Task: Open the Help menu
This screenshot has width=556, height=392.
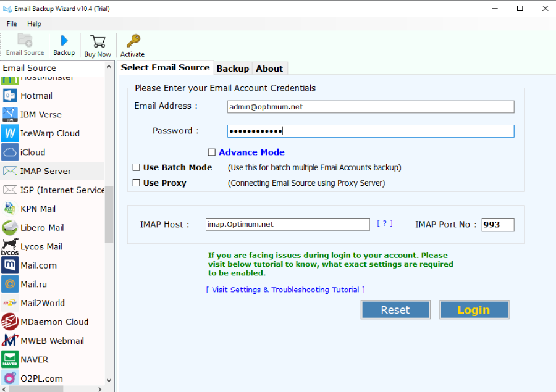Action: click(34, 24)
